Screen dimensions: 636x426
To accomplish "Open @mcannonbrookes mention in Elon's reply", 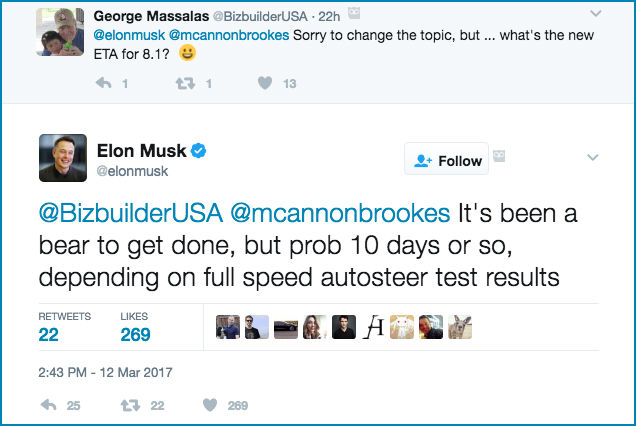I will (x=340, y=214).
